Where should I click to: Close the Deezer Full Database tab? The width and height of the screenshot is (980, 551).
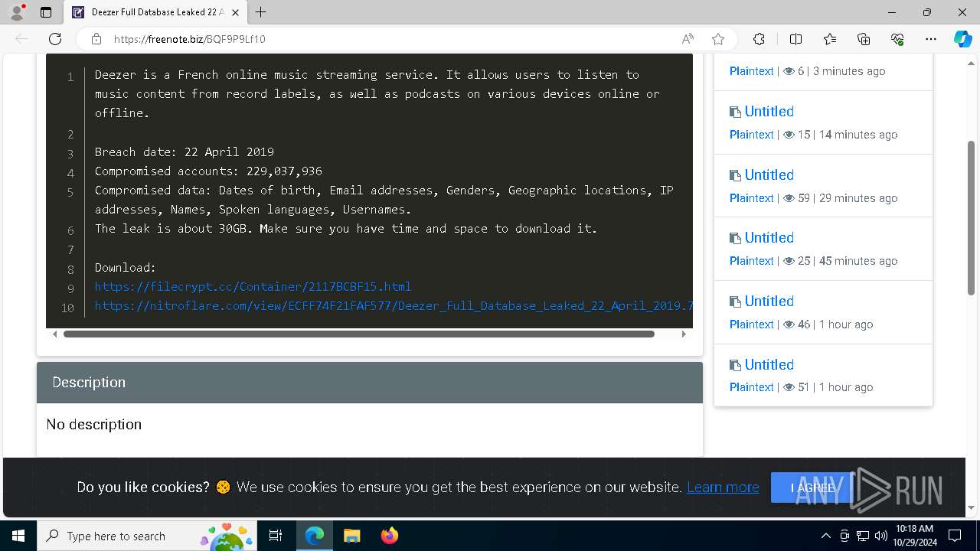[x=235, y=12]
